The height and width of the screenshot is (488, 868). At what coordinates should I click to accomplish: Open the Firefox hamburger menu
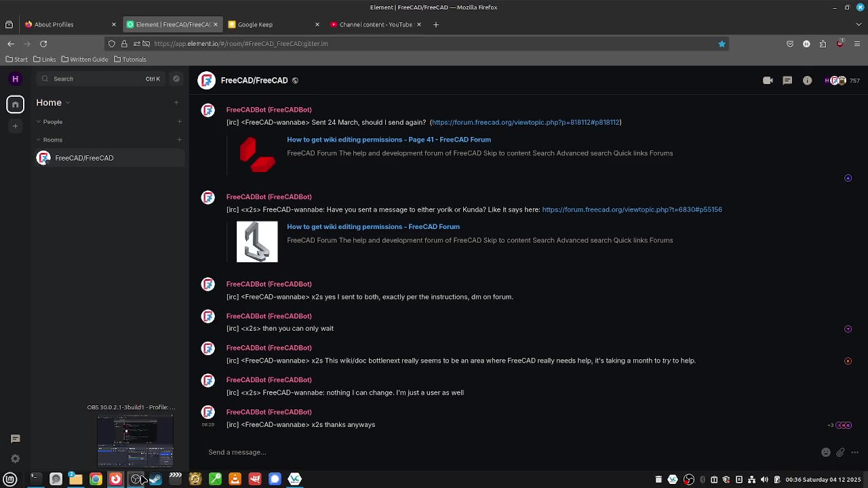(857, 43)
